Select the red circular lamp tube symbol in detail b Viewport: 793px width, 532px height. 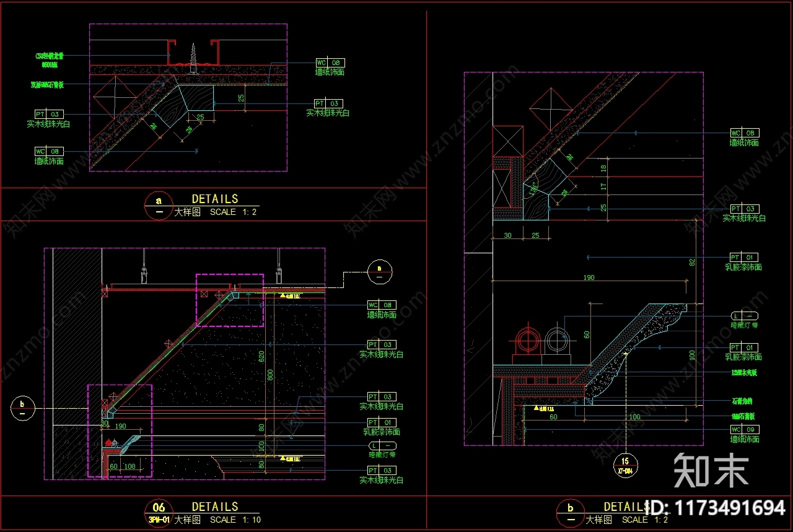528,342
